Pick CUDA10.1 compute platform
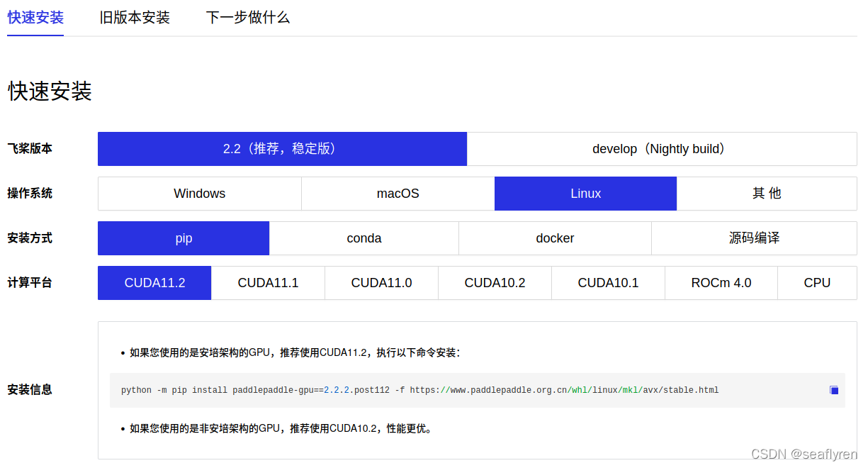 tap(608, 283)
